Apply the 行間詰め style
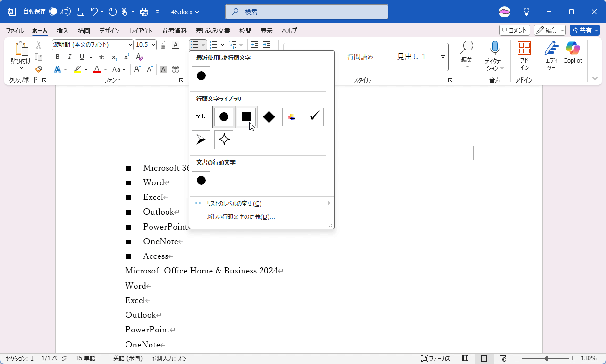Viewport: 606px width, 364px height. click(x=361, y=57)
